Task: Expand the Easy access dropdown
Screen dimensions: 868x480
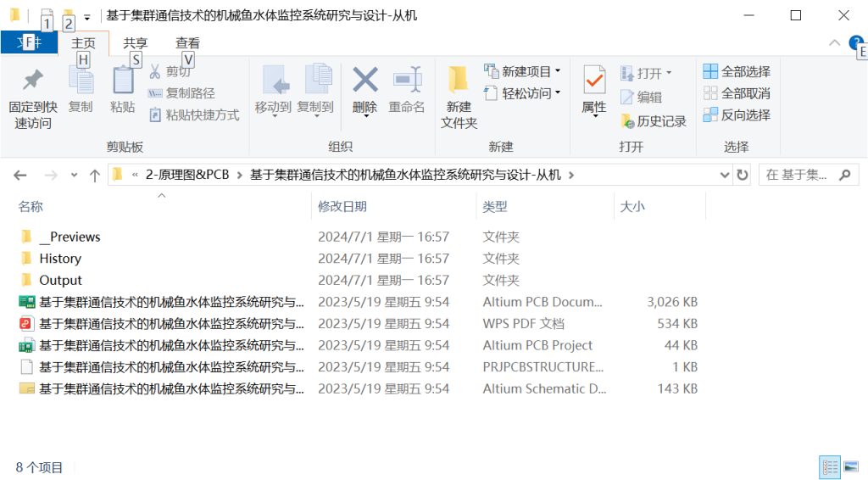Action: point(558,92)
